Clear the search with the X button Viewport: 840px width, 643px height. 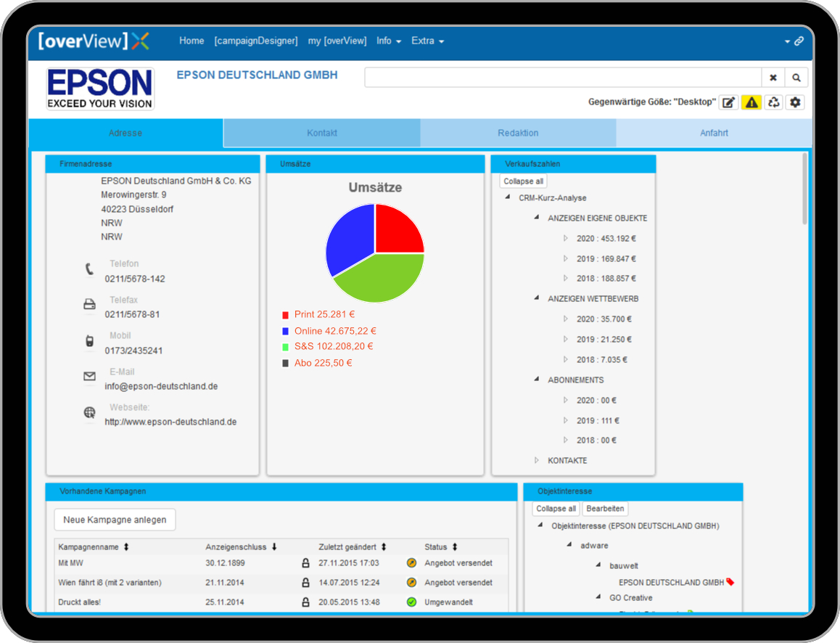[x=773, y=78]
